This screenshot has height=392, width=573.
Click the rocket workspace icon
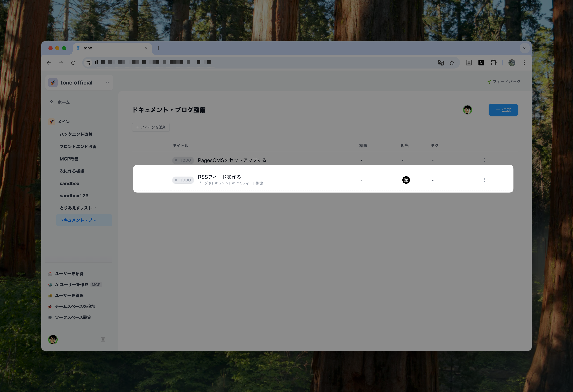pyautogui.click(x=53, y=82)
